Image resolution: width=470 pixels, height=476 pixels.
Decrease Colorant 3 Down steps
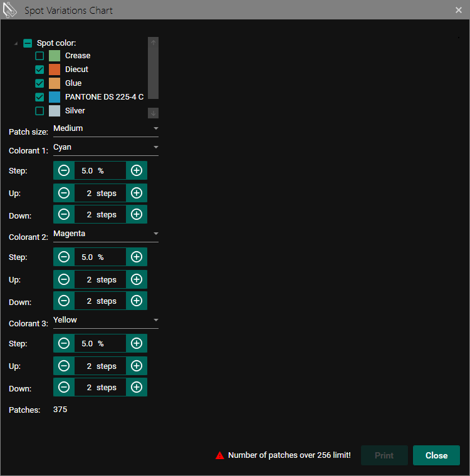pos(64,387)
